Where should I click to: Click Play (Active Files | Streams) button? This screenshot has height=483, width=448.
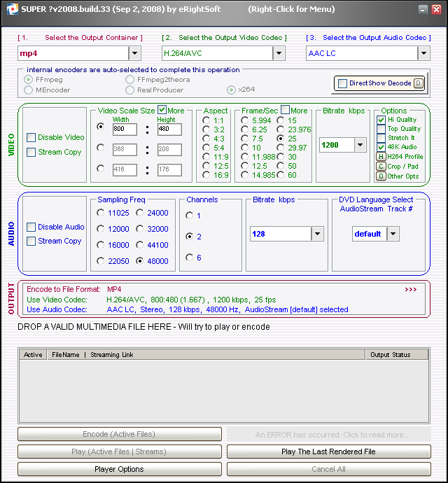[x=120, y=451]
